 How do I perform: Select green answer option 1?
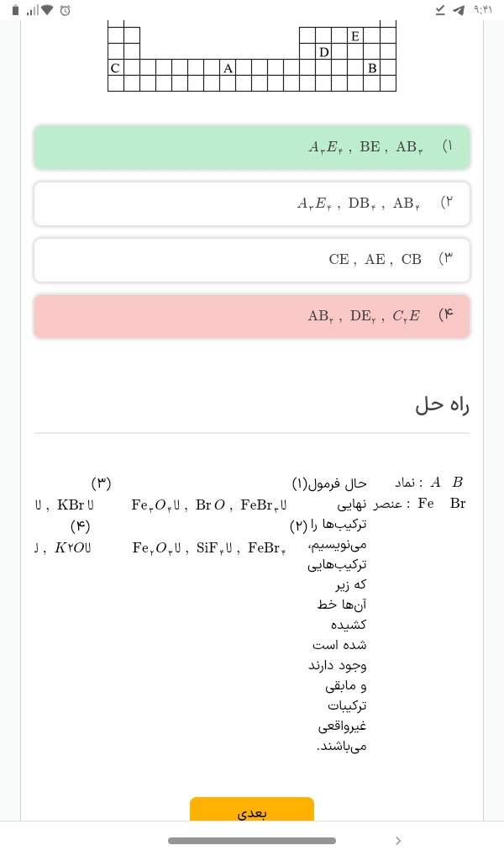pos(252,147)
